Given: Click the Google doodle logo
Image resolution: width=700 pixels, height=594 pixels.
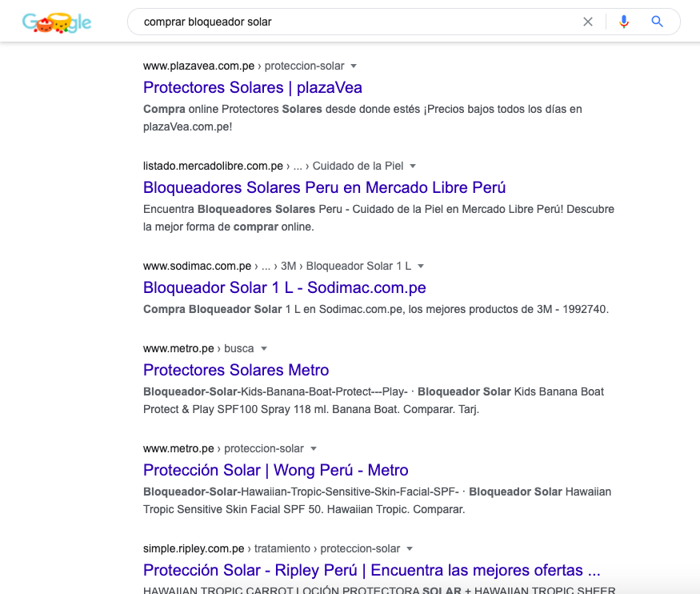Looking at the screenshot, I should click(x=57, y=22).
